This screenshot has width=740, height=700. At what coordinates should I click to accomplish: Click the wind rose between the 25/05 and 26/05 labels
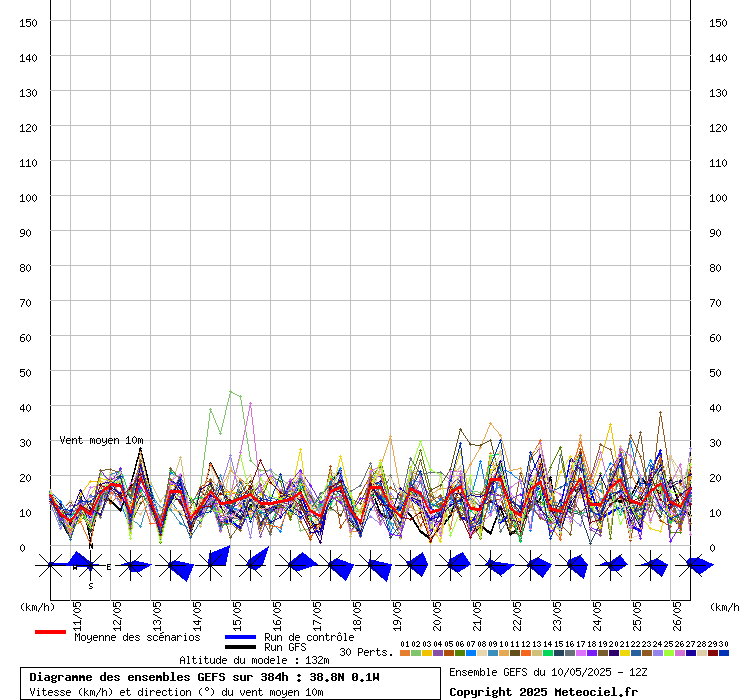651,565
